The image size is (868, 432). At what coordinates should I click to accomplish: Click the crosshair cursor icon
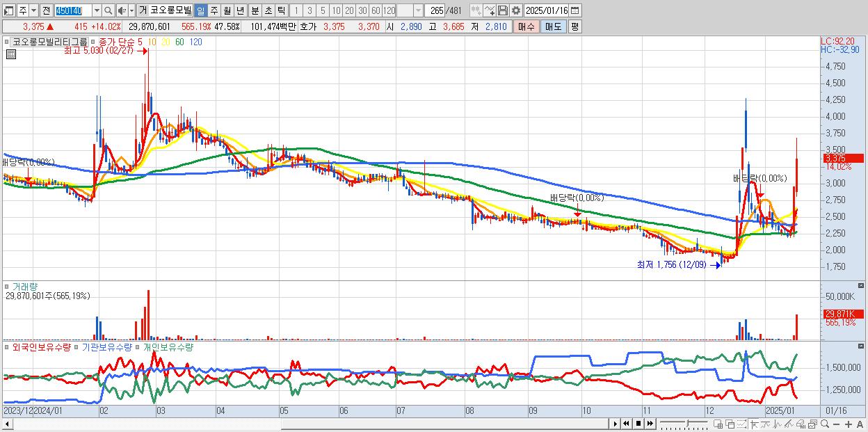coord(754,424)
